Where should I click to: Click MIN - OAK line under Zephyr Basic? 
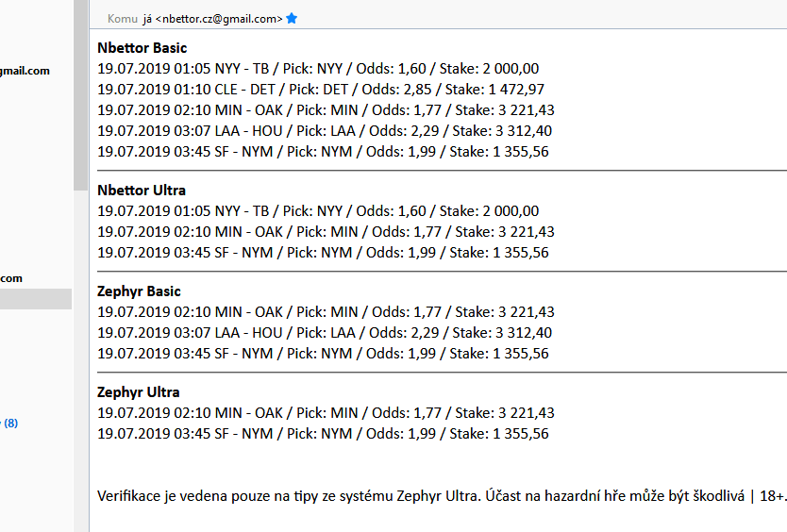click(x=326, y=312)
